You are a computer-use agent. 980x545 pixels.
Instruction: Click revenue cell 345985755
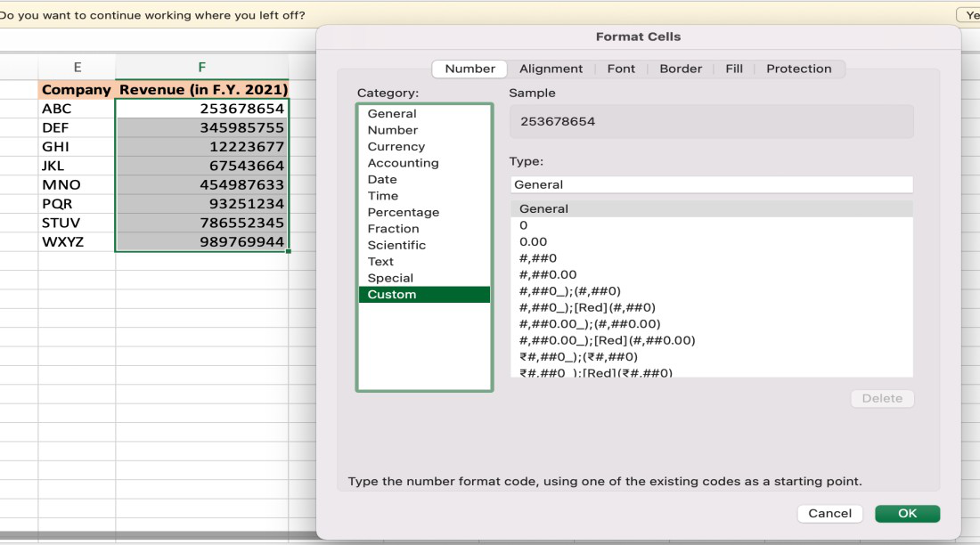coord(202,127)
